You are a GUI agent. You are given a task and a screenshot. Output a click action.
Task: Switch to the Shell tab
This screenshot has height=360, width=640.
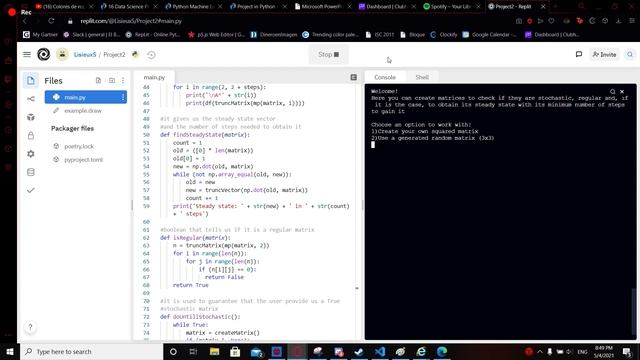(x=422, y=77)
